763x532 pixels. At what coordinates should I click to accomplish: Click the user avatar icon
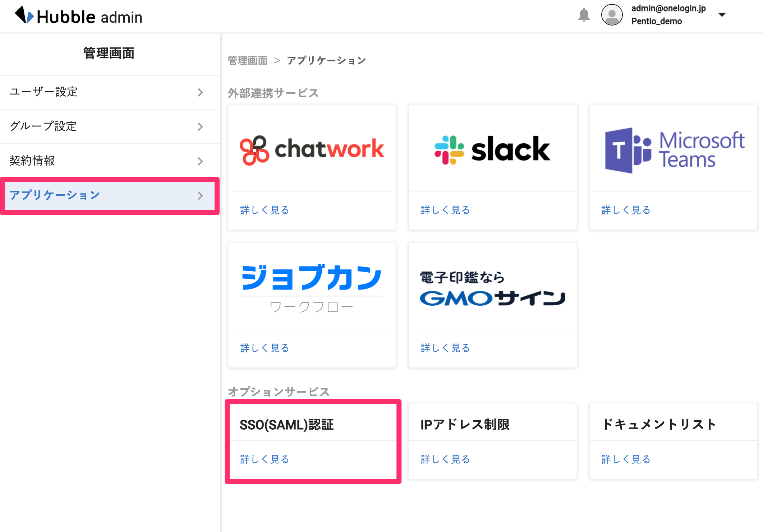pyautogui.click(x=612, y=15)
